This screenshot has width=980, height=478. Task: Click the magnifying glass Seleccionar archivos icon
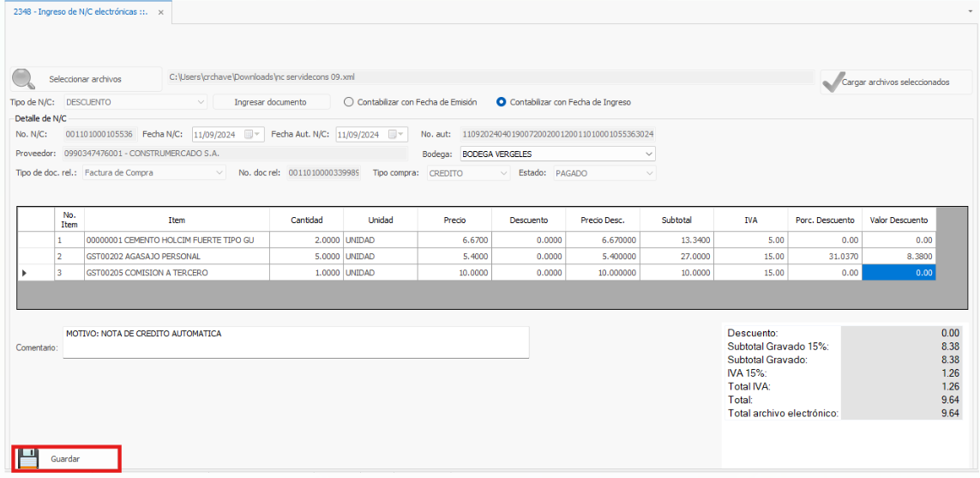tap(23, 79)
